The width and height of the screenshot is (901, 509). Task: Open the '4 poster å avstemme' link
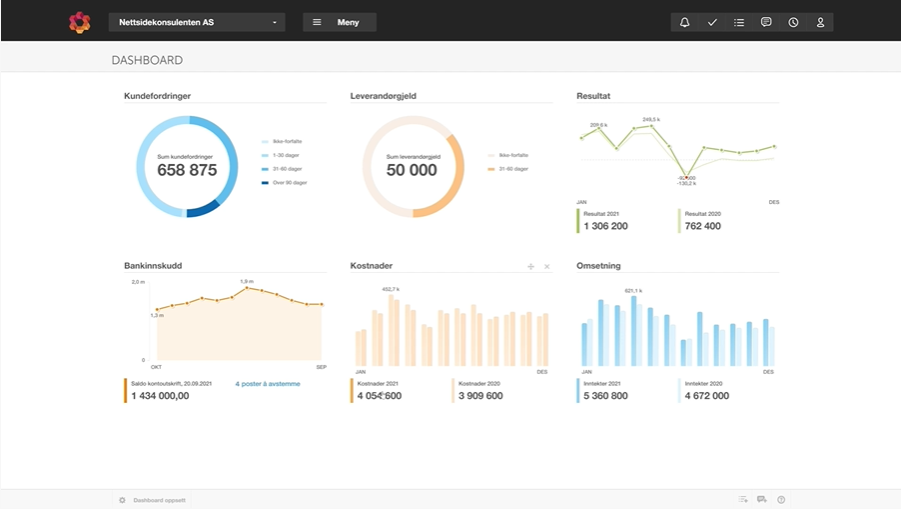tap(268, 384)
